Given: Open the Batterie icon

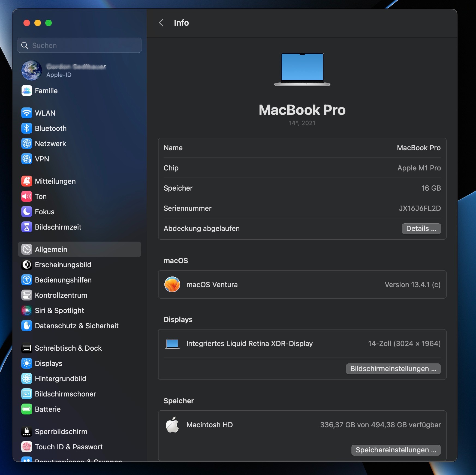Looking at the screenshot, I should pos(27,409).
